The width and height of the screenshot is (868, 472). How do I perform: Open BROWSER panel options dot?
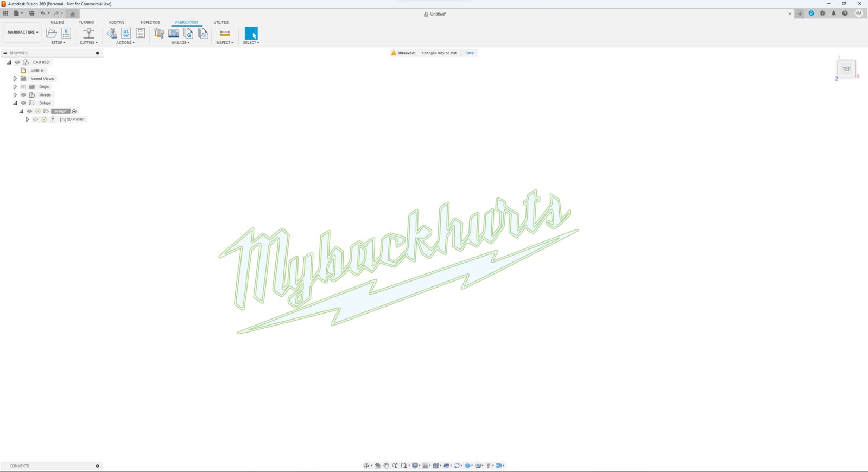pos(98,53)
